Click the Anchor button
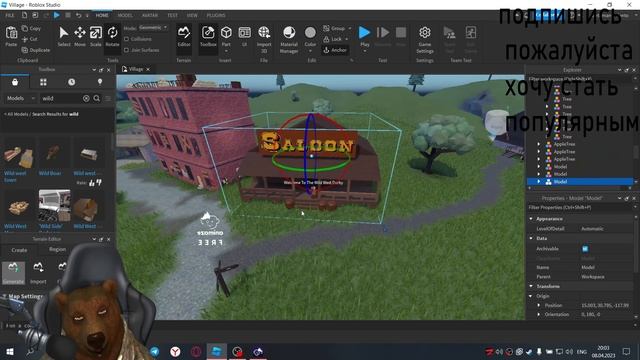Viewport: 640px width, 360px height. pyautogui.click(x=335, y=50)
